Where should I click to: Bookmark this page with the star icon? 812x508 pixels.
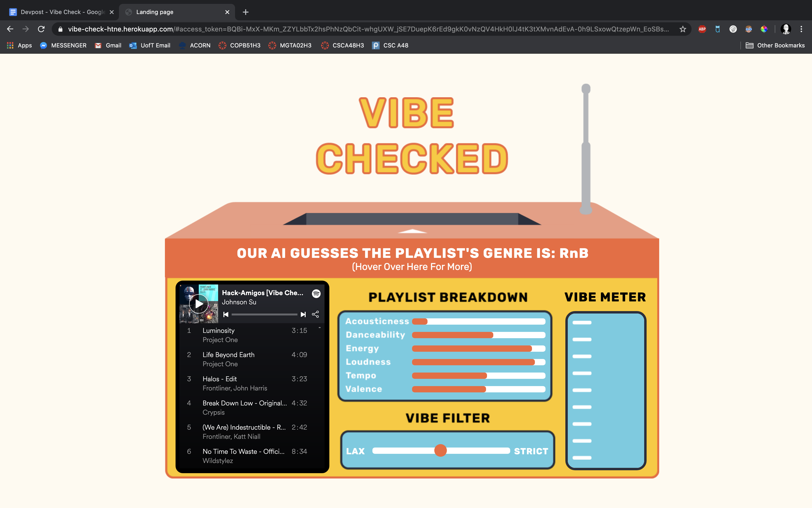tap(682, 29)
